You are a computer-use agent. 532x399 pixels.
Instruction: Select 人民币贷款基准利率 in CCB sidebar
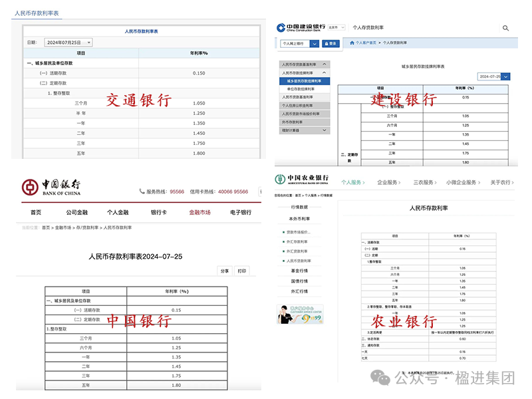tap(305, 97)
